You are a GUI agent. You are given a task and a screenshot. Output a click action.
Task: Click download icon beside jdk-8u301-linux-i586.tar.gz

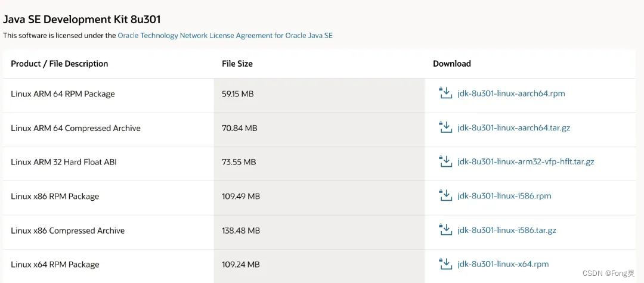pyautogui.click(x=445, y=230)
